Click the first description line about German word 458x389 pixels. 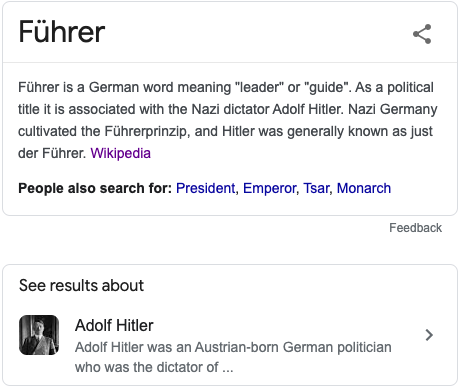(x=226, y=87)
